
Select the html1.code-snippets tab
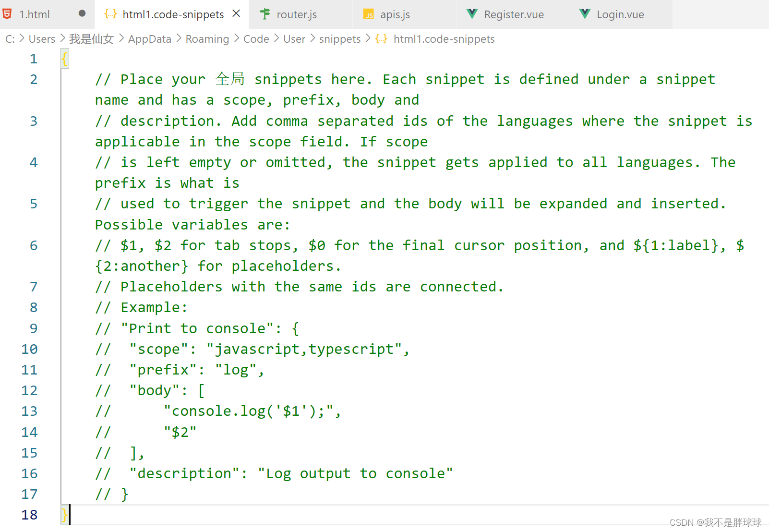coord(172,14)
